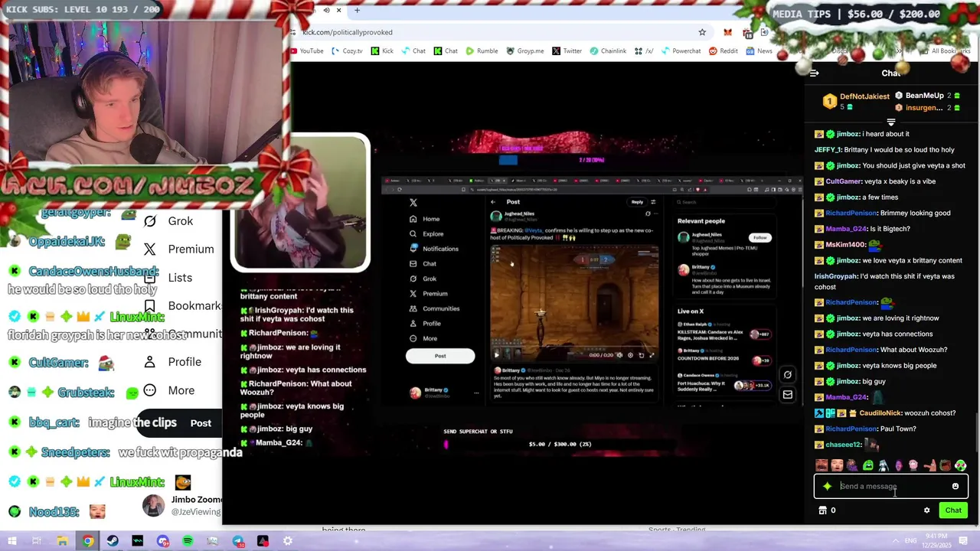Open More in left X sidebar

click(x=171, y=390)
